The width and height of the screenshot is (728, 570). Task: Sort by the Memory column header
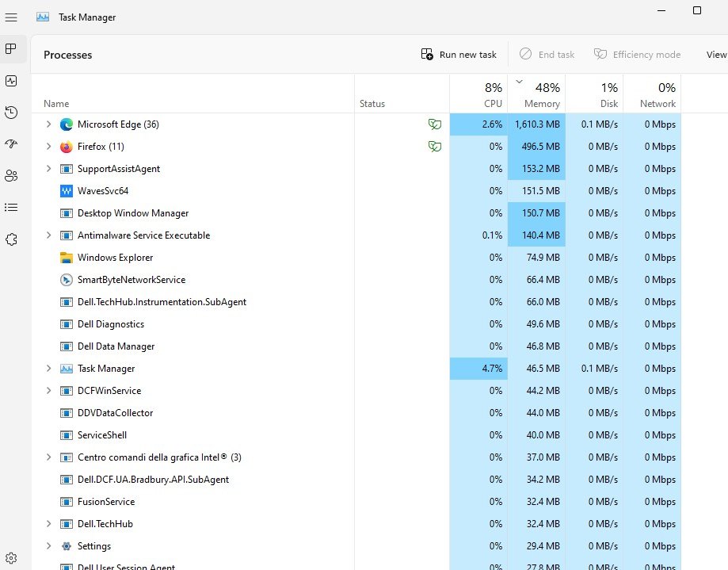(x=536, y=94)
